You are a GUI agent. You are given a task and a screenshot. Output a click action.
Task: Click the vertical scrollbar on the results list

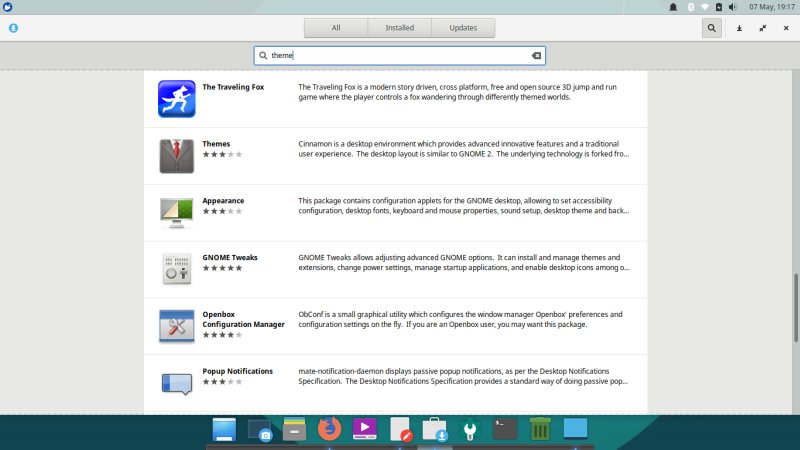(x=795, y=308)
